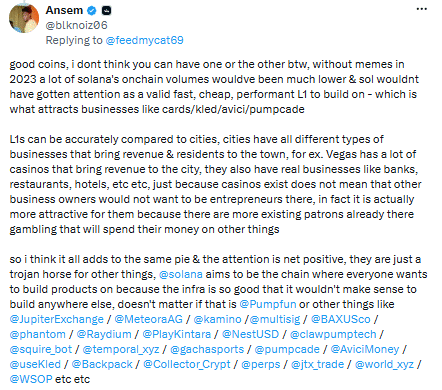The image size is (442, 390).
Task: Open the @Pumpfun mention
Action: (x=268, y=304)
